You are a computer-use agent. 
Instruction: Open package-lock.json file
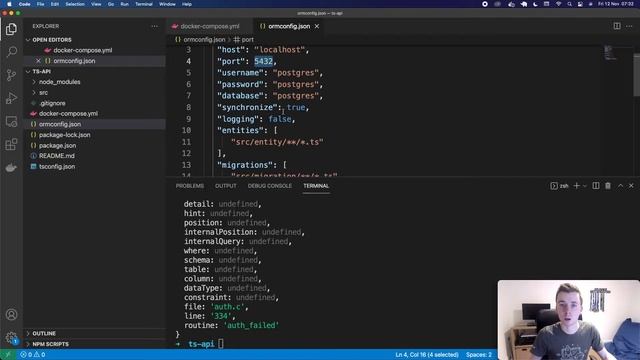64,135
